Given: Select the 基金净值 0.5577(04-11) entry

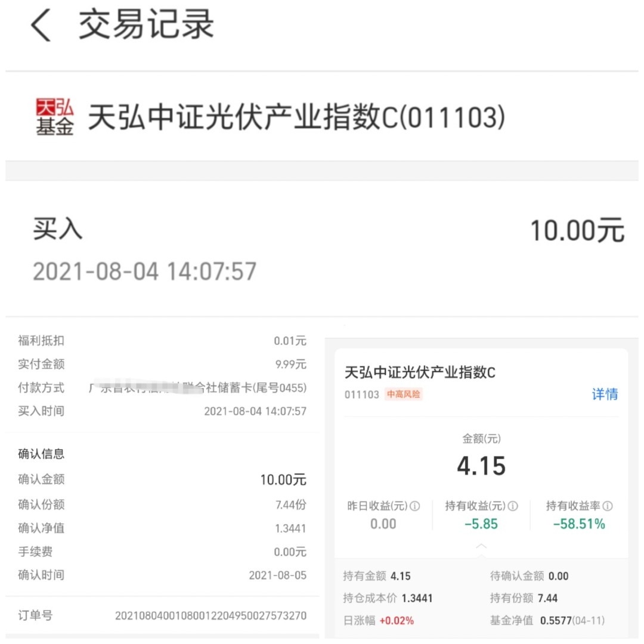Looking at the screenshot, I should (x=547, y=621).
